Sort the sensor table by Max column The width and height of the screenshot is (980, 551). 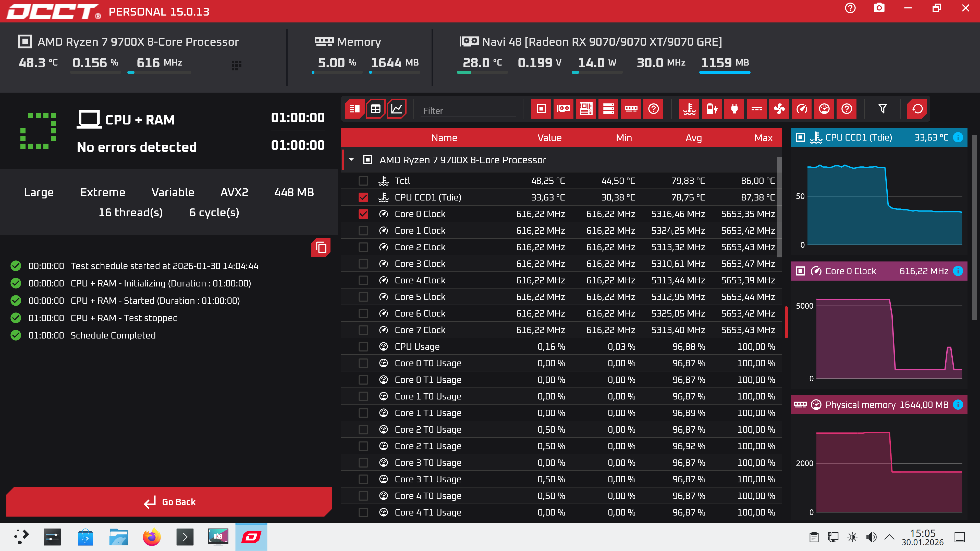[x=763, y=138]
